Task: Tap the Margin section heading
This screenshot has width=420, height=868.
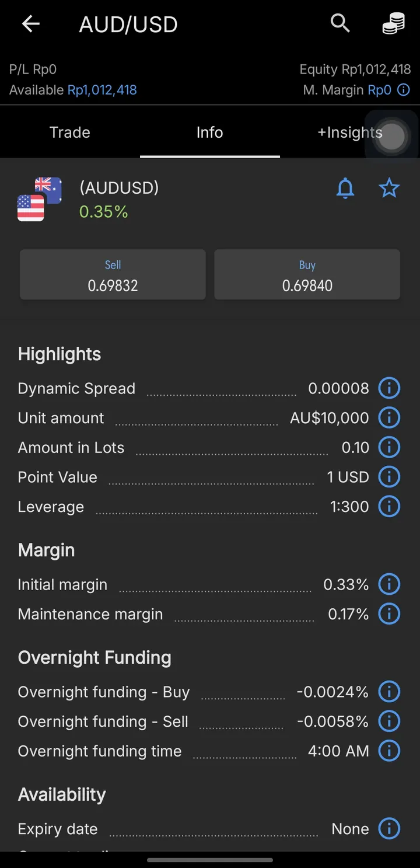Action: coord(47,550)
